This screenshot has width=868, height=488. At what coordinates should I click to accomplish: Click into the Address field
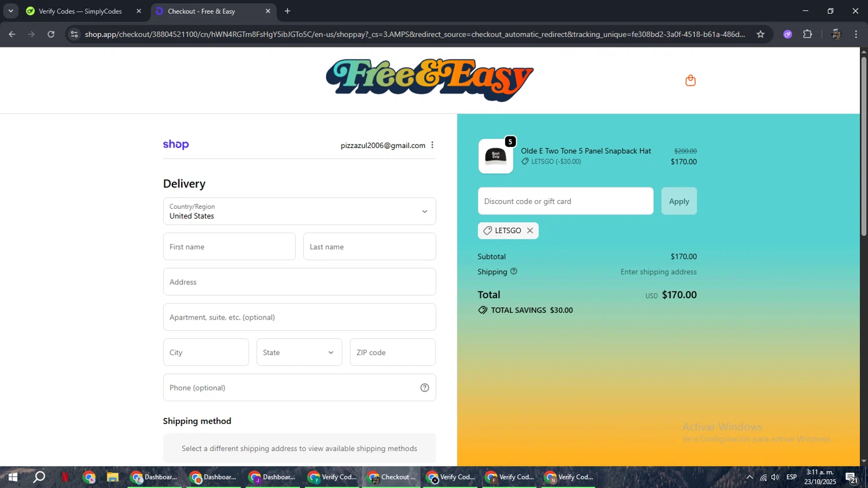(x=299, y=282)
